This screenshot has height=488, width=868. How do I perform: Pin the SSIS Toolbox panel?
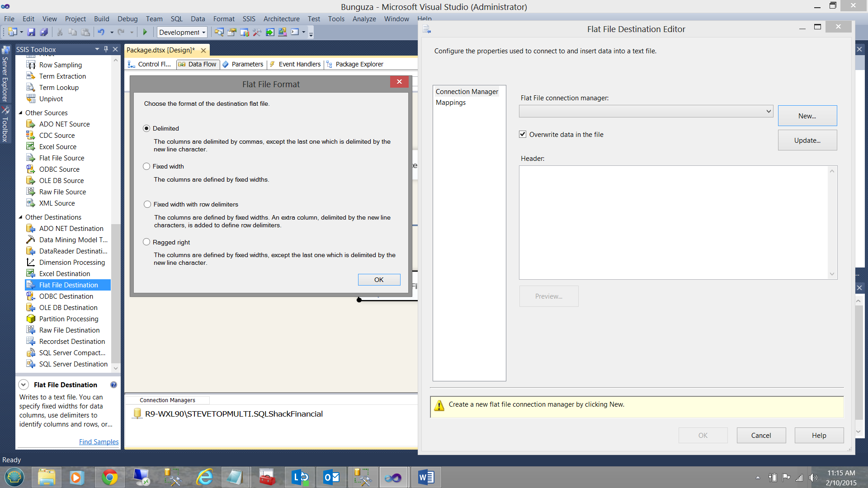click(x=106, y=49)
